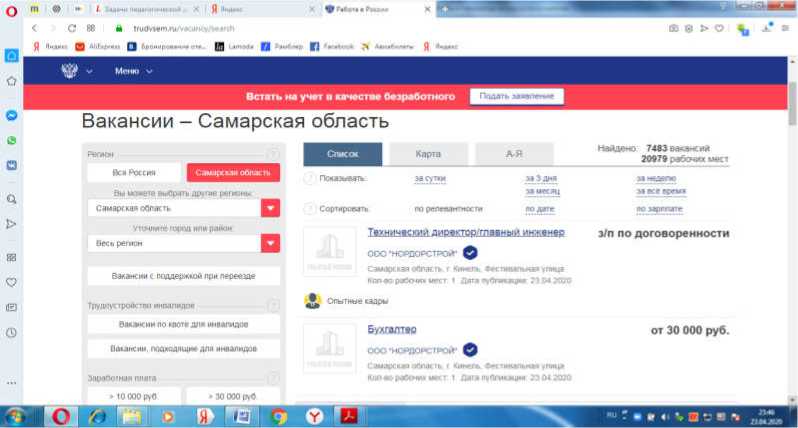Show vacancies за сутки
Viewport: 798px width, 428px height.
pyautogui.click(x=430, y=178)
